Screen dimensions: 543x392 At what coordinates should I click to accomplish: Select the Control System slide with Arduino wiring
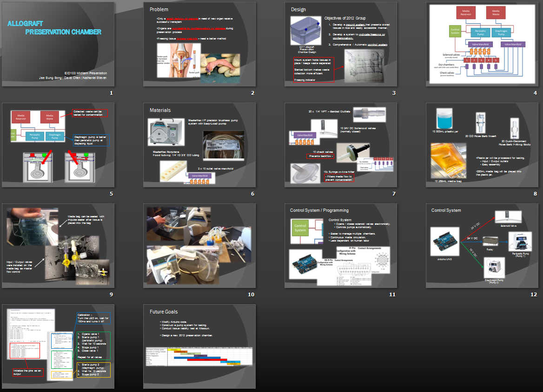482,246
